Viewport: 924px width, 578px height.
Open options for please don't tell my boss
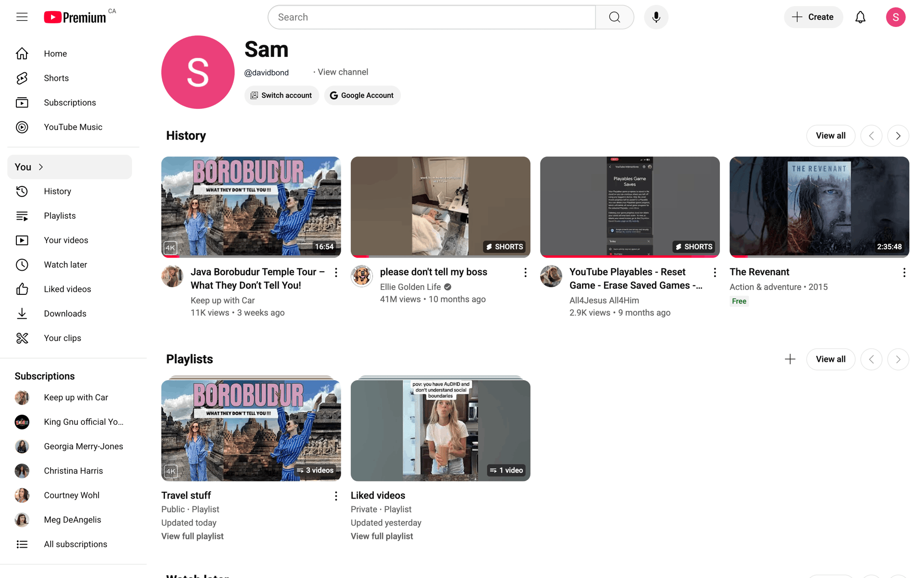tap(526, 273)
